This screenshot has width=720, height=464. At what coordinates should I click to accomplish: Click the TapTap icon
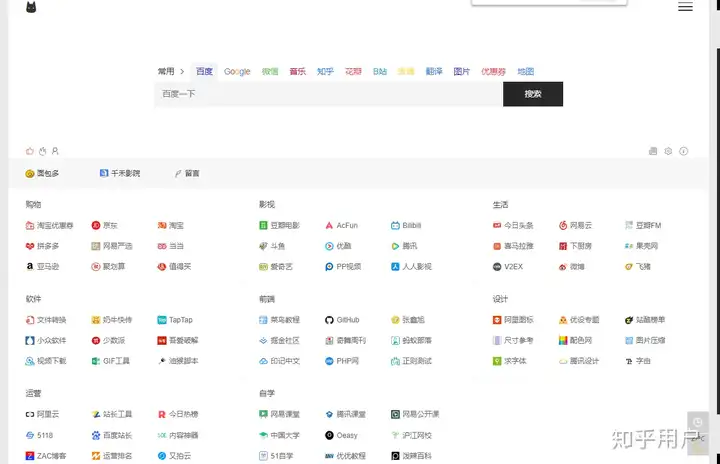[162, 320]
